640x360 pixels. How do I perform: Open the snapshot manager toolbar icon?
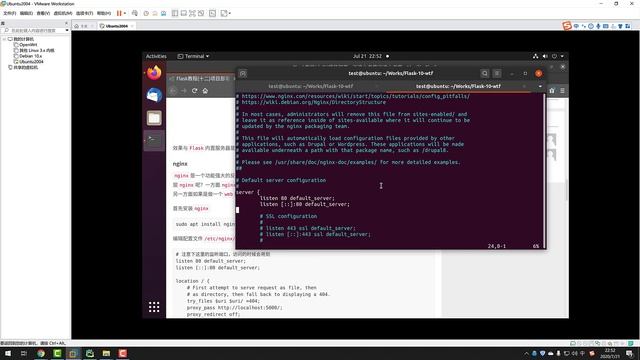point(164,13)
